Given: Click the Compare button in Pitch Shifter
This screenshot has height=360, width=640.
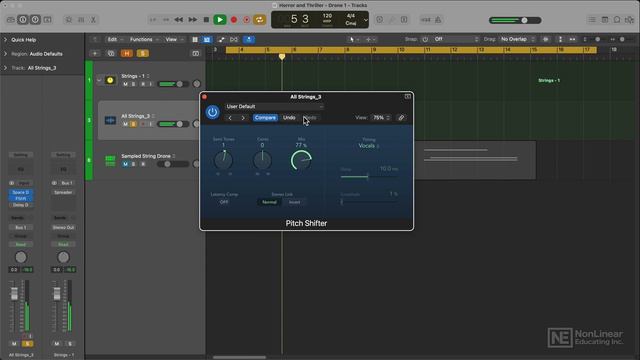Looking at the screenshot, I should [265, 118].
